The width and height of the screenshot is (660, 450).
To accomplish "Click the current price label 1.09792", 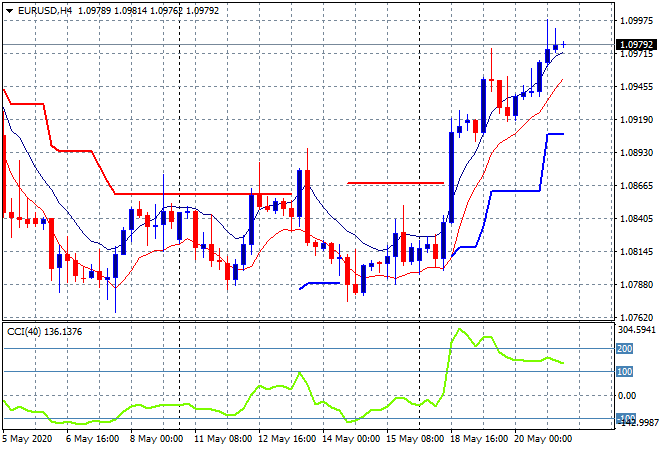I will [x=636, y=45].
